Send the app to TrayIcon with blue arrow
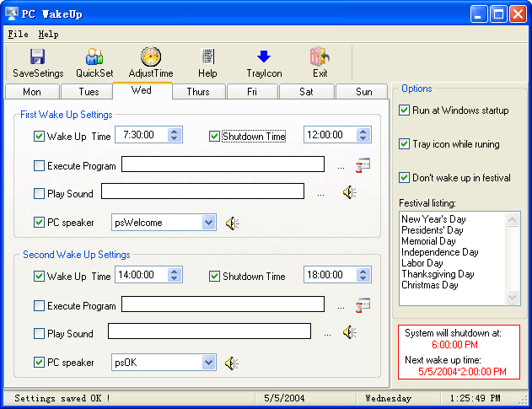This screenshot has width=532, height=409. pyautogui.click(x=264, y=57)
